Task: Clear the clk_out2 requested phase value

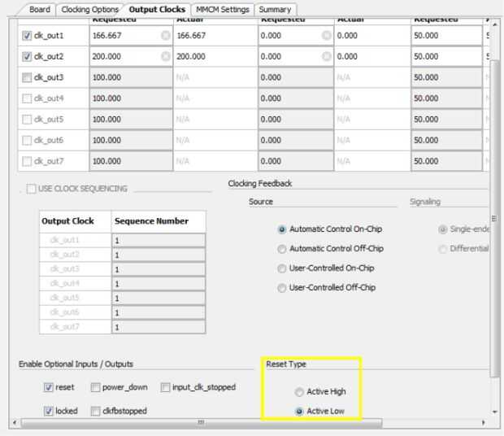Action: (x=327, y=56)
